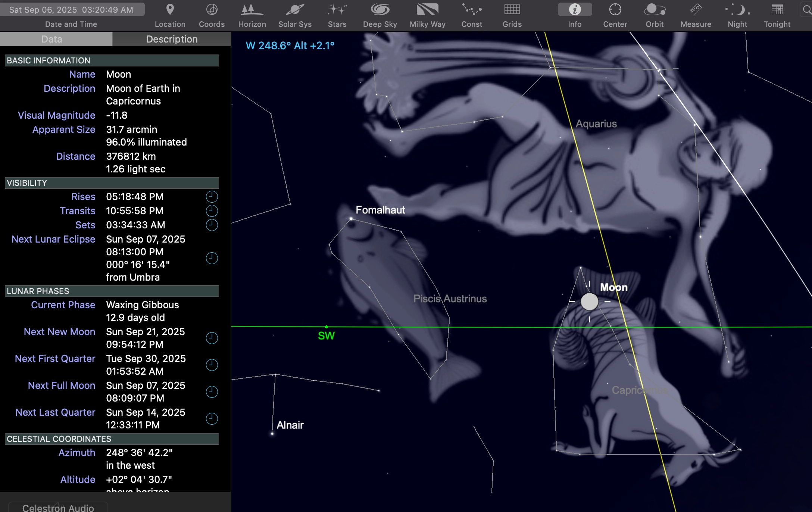Screen dimensions: 812x512
Task: Click the Aquarius constellation label
Action: pos(596,124)
